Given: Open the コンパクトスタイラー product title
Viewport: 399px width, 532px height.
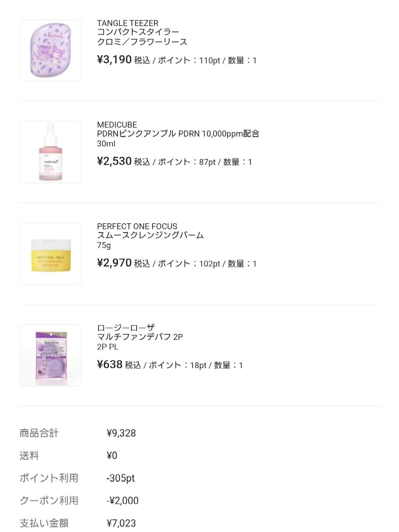Looking at the screenshot, I should tap(138, 32).
